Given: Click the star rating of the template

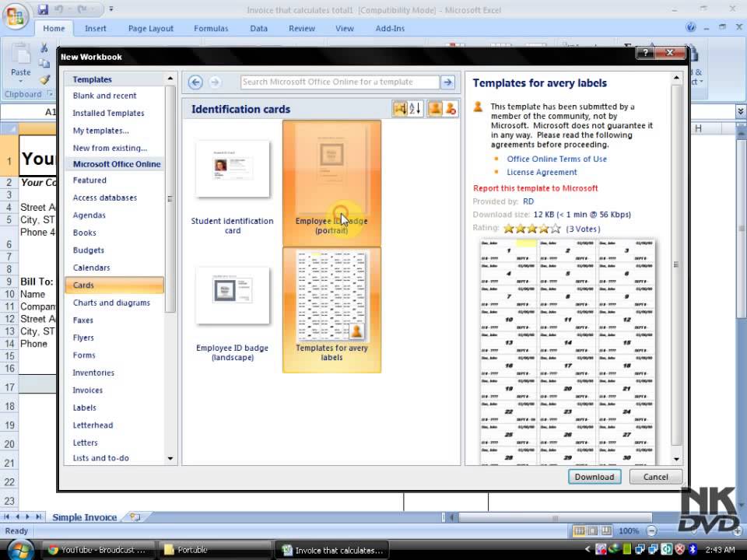Looking at the screenshot, I should coord(531,229).
